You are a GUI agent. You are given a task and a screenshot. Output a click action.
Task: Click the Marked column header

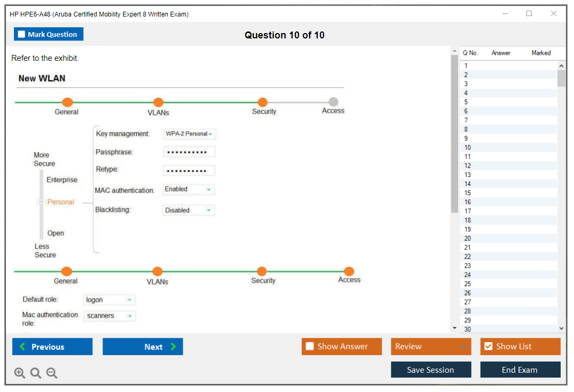540,53
